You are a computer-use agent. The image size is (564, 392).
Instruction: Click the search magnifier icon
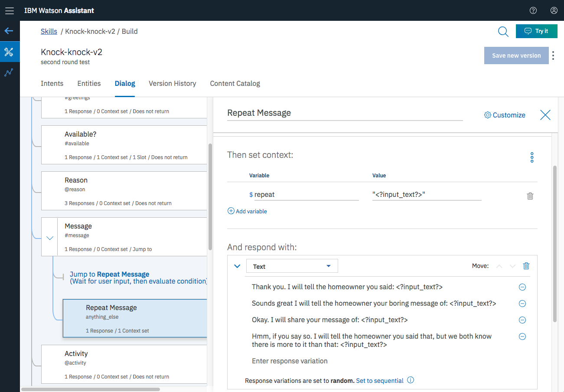pos(503,31)
